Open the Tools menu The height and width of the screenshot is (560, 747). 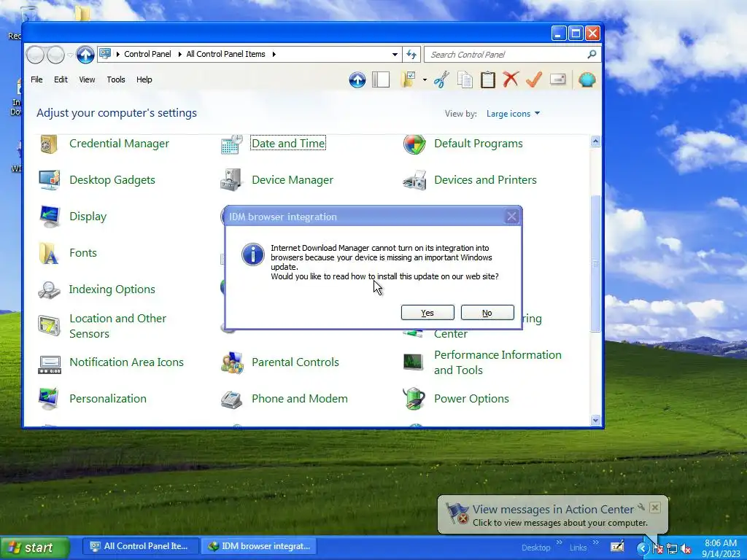116,79
